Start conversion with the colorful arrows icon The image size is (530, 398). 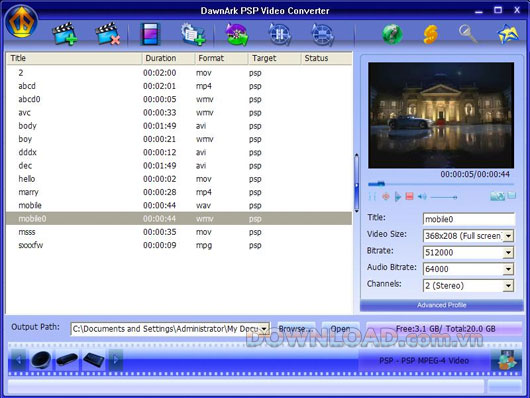(x=237, y=34)
